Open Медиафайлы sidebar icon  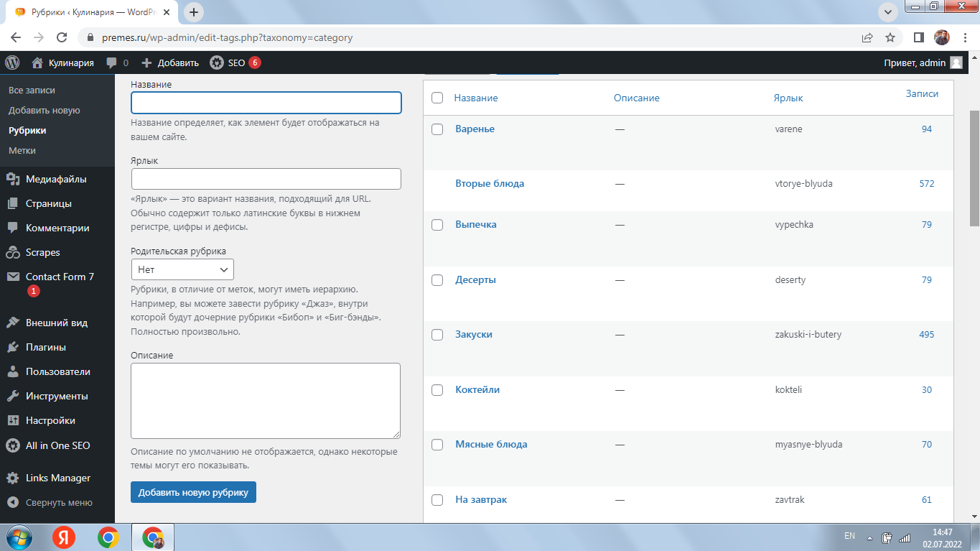click(12, 179)
